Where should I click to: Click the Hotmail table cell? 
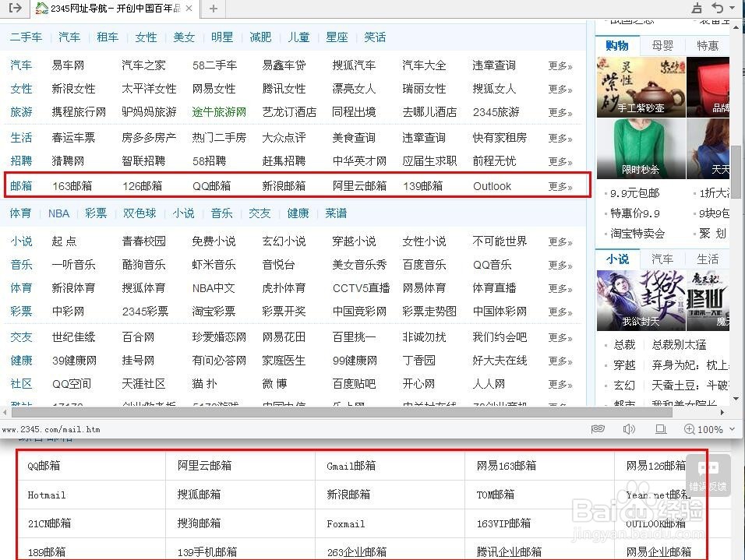[x=91, y=495]
